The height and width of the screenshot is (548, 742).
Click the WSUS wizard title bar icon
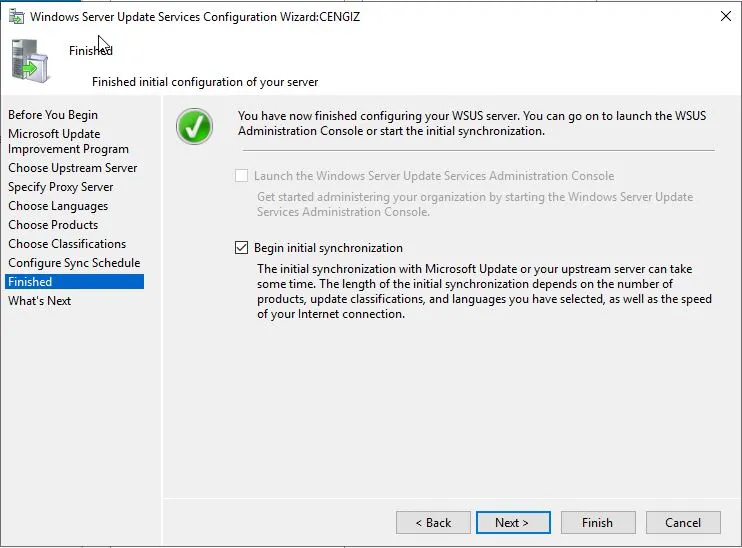point(15,16)
